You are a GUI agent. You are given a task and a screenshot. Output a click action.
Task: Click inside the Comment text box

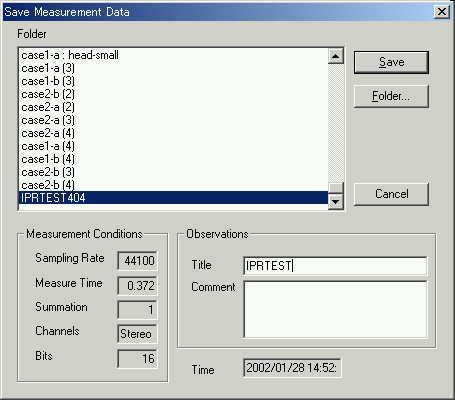tap(335, 309)
